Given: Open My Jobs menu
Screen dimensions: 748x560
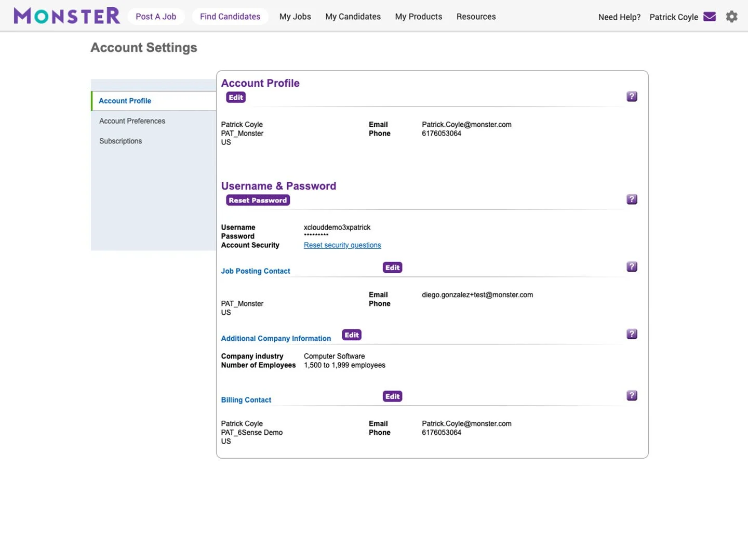Looking at the screenshot, I should click(x=295, y=17).
